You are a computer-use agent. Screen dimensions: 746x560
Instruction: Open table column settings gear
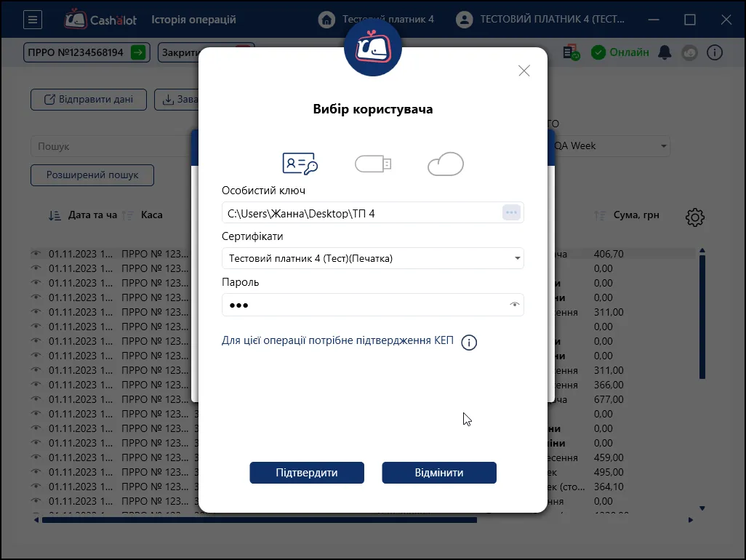[694, 217]
